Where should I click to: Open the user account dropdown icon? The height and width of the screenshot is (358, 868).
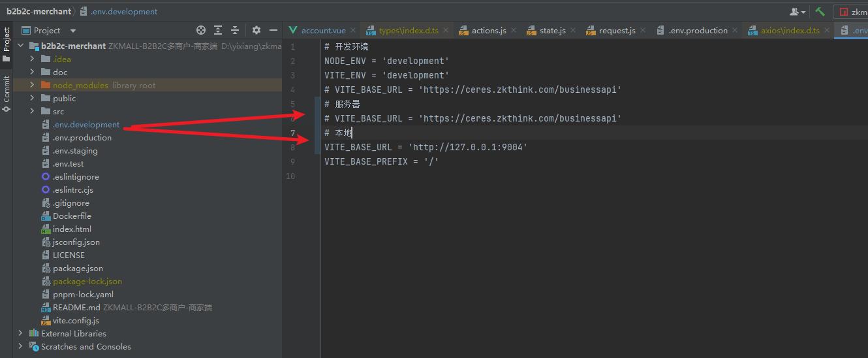[798, 12]
